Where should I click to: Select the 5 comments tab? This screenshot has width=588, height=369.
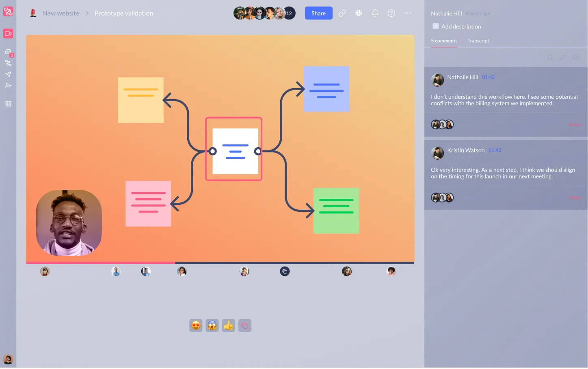[x=444, y=41]
